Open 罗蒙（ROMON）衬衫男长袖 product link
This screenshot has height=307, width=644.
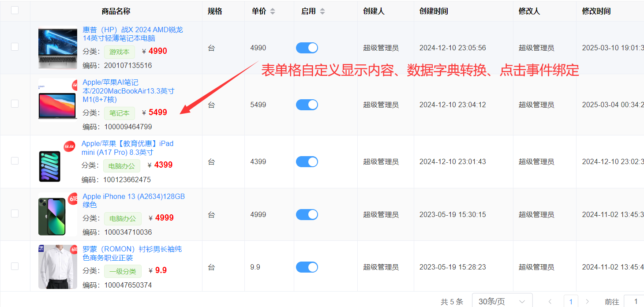pyautogui.click(x=132, y=253)
